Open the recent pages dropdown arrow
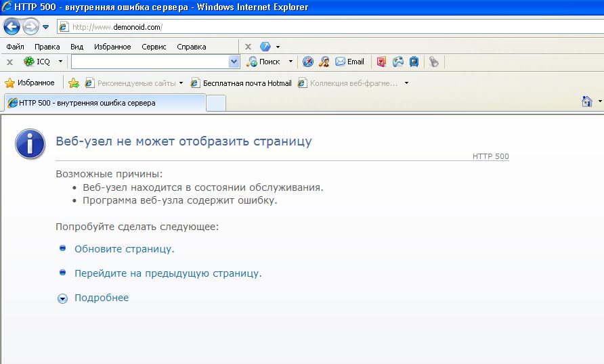604x364 pixels. point(45,27)
